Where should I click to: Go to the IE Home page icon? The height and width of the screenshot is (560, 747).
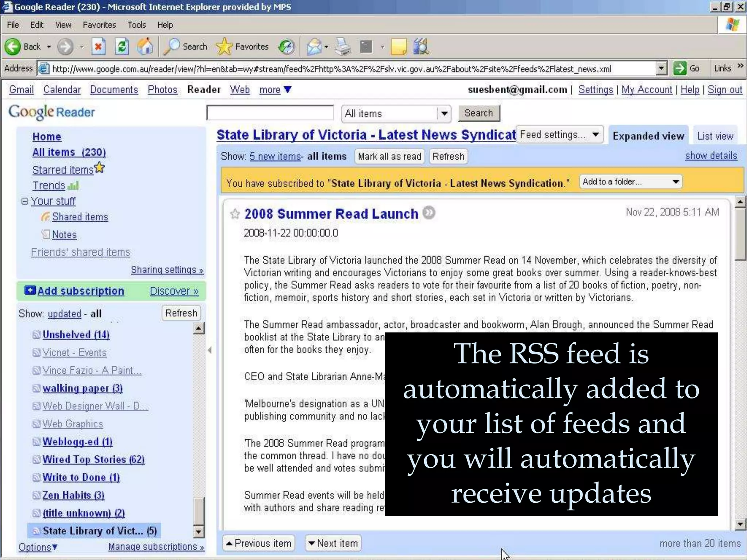[145, 47]
